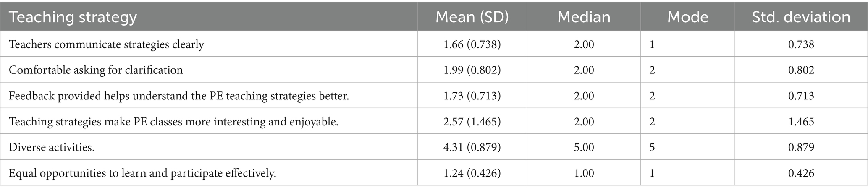Click the mode cell showing 5
Screen dimensions: 868x193
tap(652, 147)
